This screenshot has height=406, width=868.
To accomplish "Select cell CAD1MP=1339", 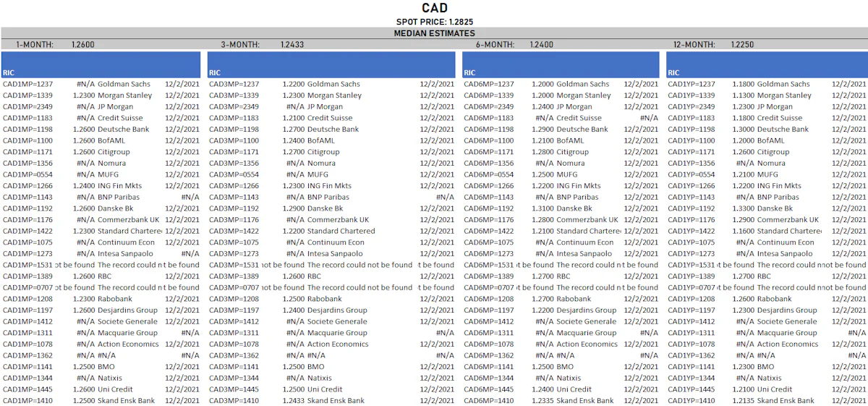I will (28, 96).
